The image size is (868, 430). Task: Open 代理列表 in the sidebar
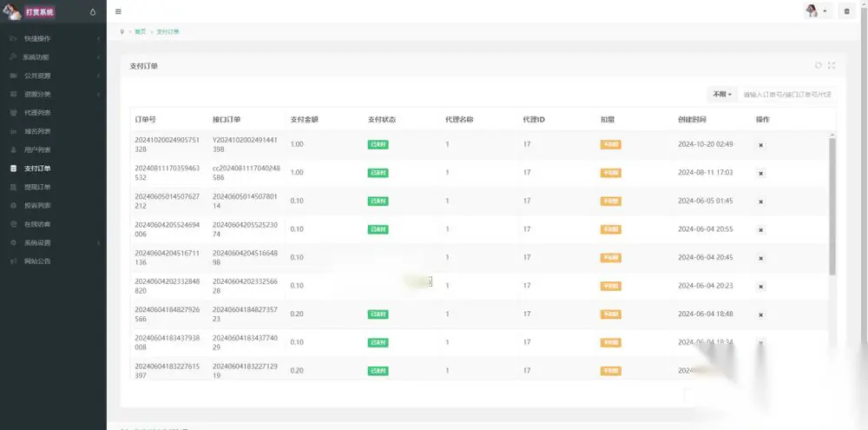[x=53, y=113]
